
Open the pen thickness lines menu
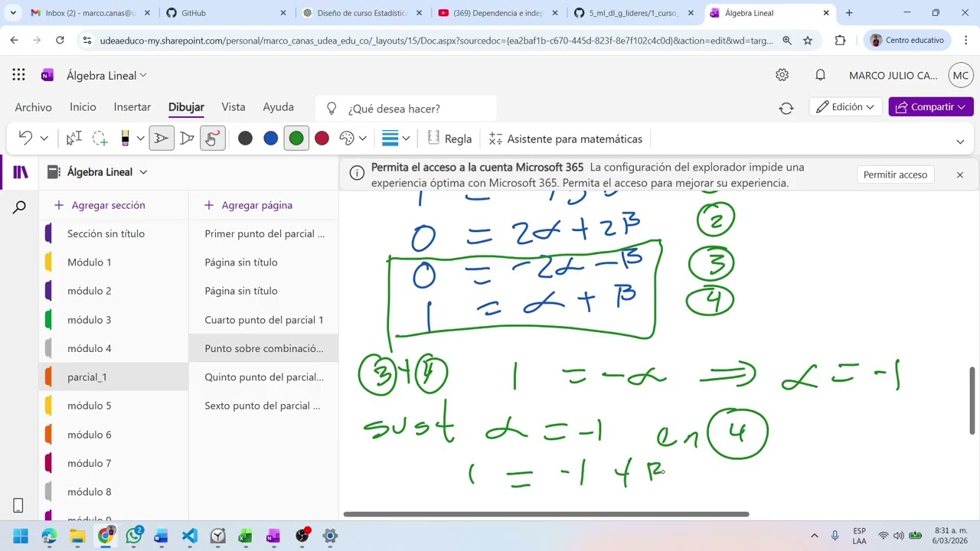pyautogui.click(x=390, y=139)
